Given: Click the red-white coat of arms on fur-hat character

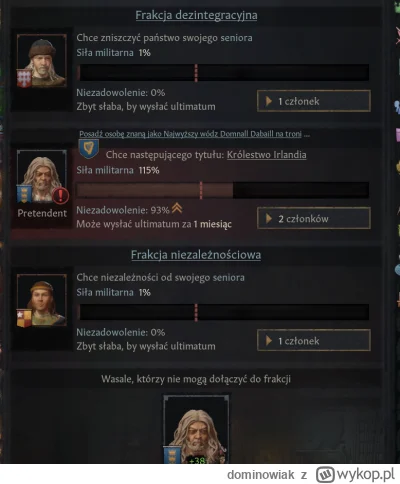Looking at the screenshot, I should 24,79.
